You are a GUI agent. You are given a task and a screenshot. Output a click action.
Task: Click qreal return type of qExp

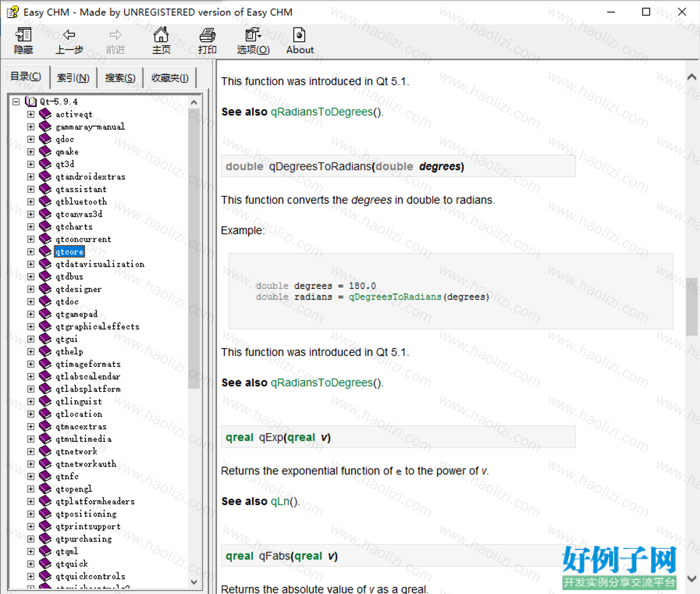click(240, 437)
